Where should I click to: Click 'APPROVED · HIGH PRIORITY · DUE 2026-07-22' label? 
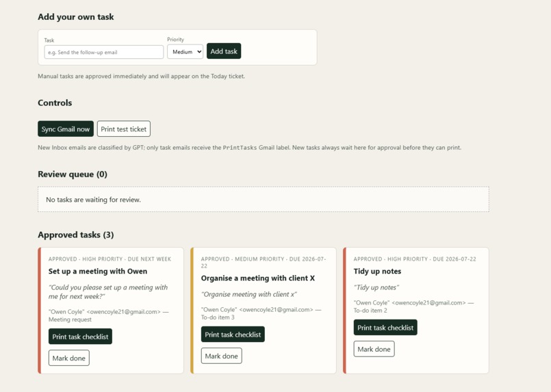click(415, 259)
